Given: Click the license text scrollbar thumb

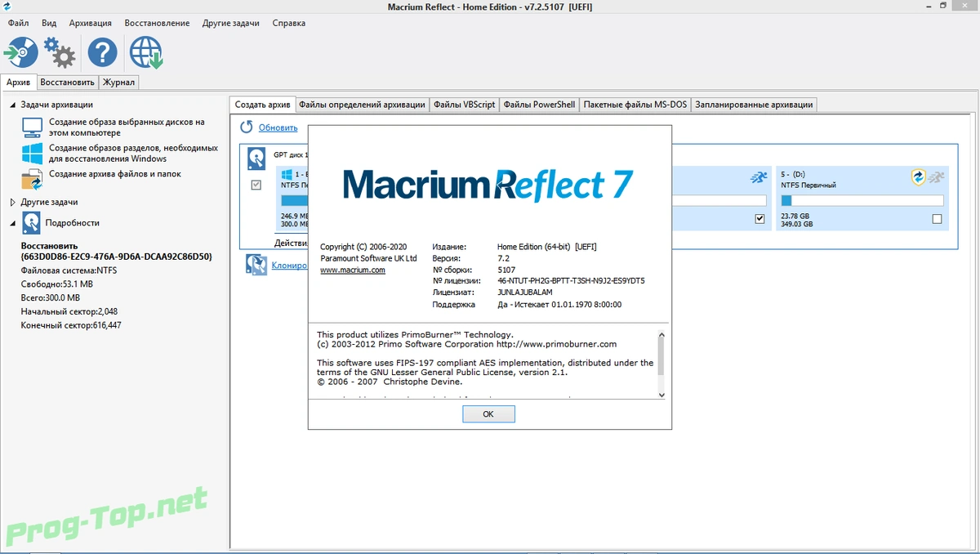Looking at the screenshot, I should click(661, 356).
